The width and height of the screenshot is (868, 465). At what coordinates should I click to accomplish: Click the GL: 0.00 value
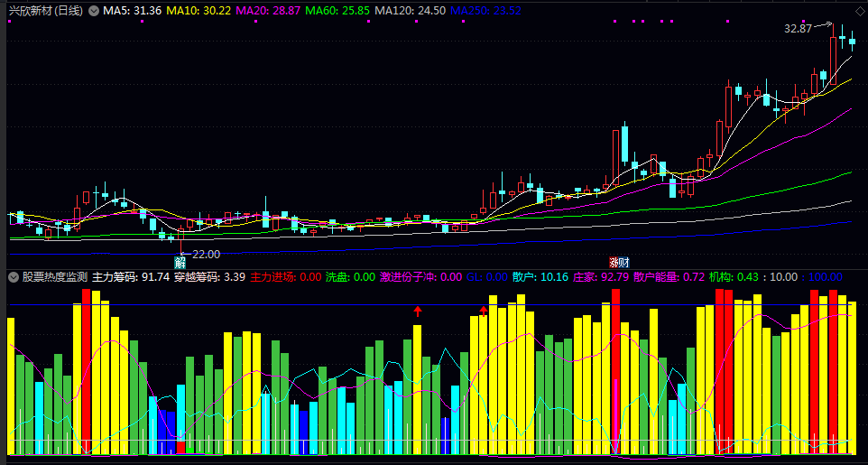(x=487, y=278)
